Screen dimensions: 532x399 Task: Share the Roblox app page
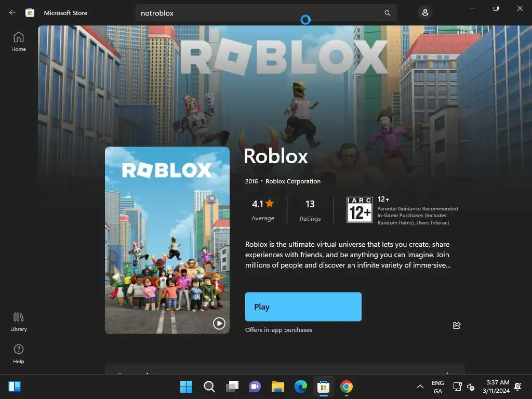point(457,325)
